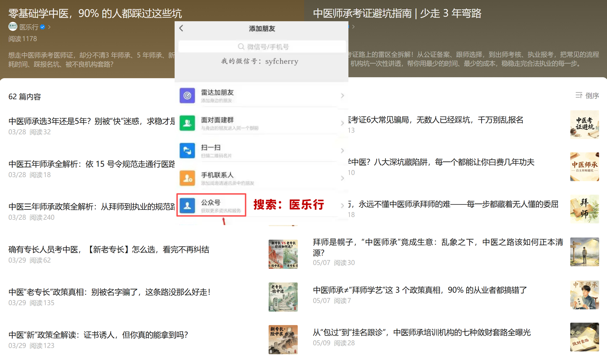Open article 永远不懂中医师承拜师的难
The image size is (607, 364).
point(453,204)
